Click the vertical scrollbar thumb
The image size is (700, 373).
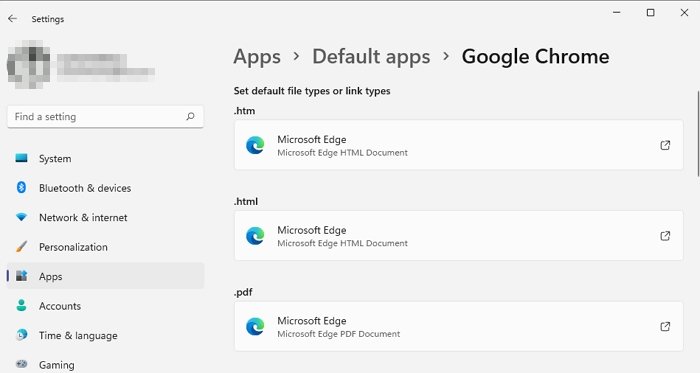[698, 134]
